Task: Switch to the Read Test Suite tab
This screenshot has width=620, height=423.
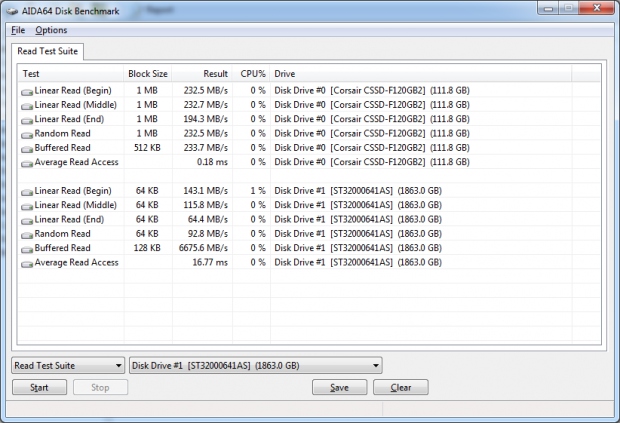Action: pyautogui.click(x=48, y=50)
